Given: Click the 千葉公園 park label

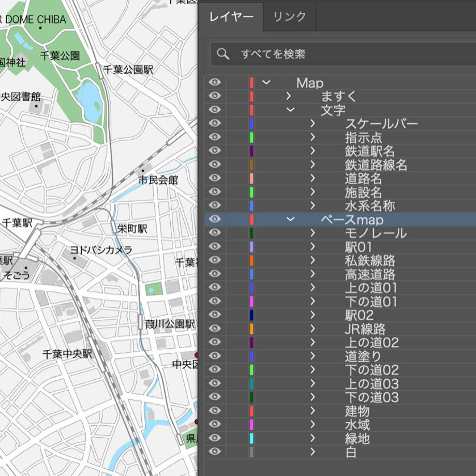Looking at the screenshot, I should [60, 55].
